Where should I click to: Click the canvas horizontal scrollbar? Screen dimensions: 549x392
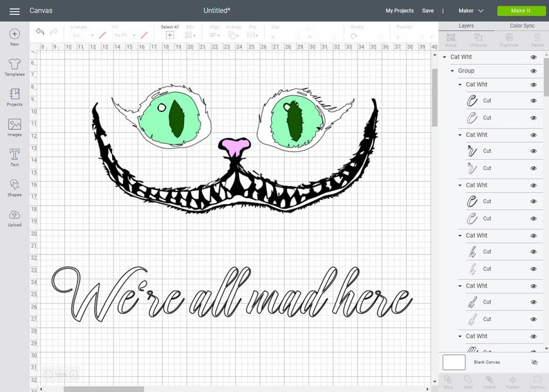point(103,389)
